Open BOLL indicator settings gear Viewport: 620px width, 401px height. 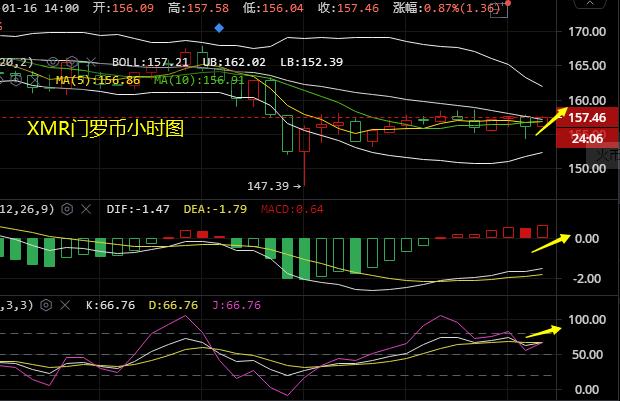[x=72, y=62]
